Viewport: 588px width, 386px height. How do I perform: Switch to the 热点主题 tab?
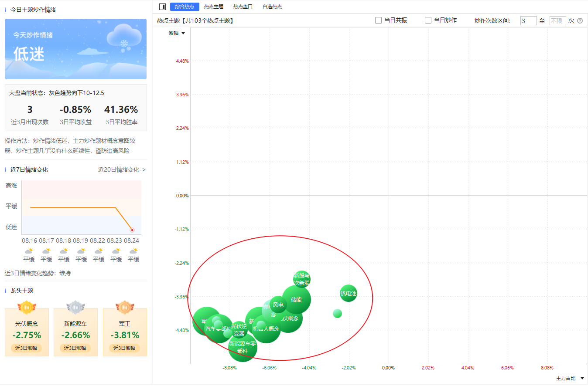coord(214,7)
